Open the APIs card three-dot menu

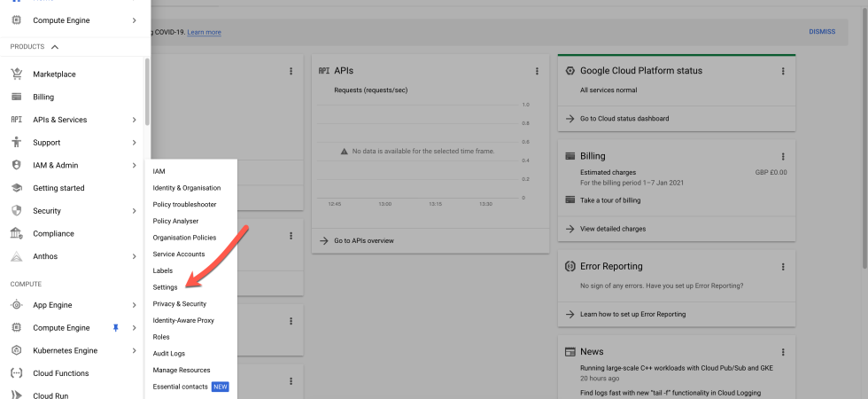(537, 71)
